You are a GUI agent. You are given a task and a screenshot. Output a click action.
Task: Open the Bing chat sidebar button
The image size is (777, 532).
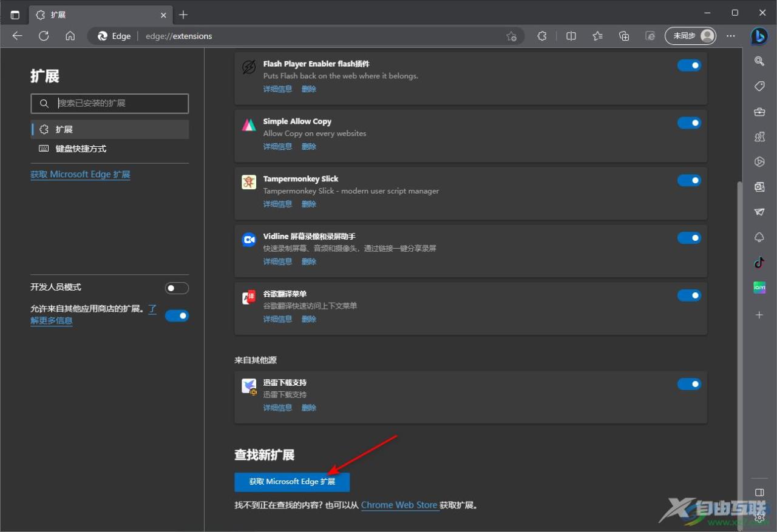point(759,36)
